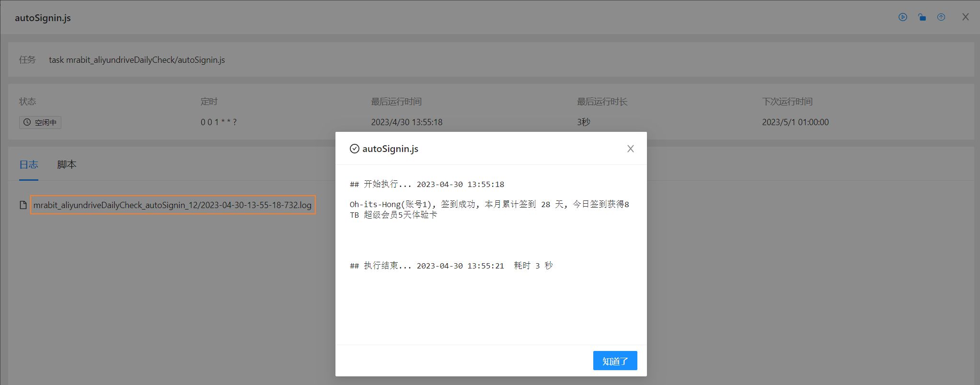Image resolution: width=980 pixels, height=385 pixels.
Task: Click the 签到成功 log message line
Action: (x=489, y=210)
